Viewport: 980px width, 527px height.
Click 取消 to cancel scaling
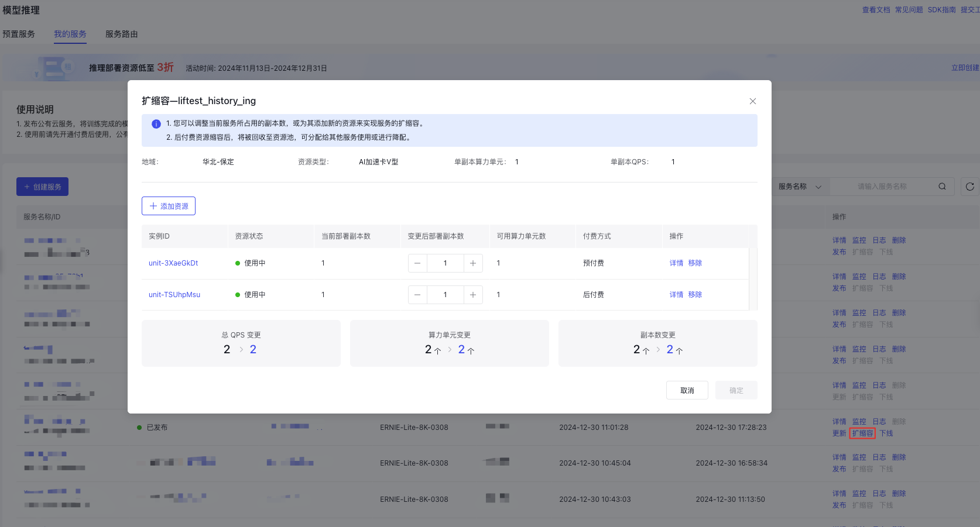point(687,390)
